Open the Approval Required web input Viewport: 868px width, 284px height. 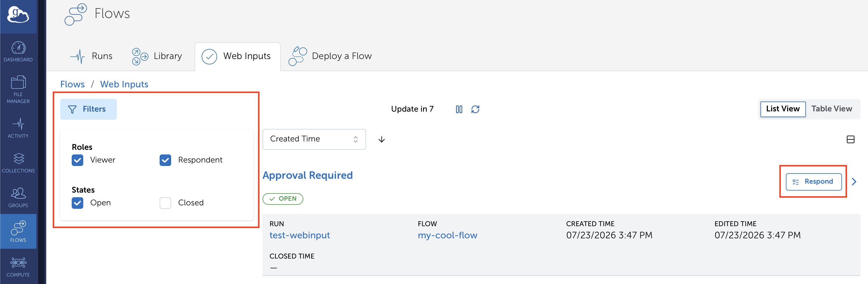point(307,175)
